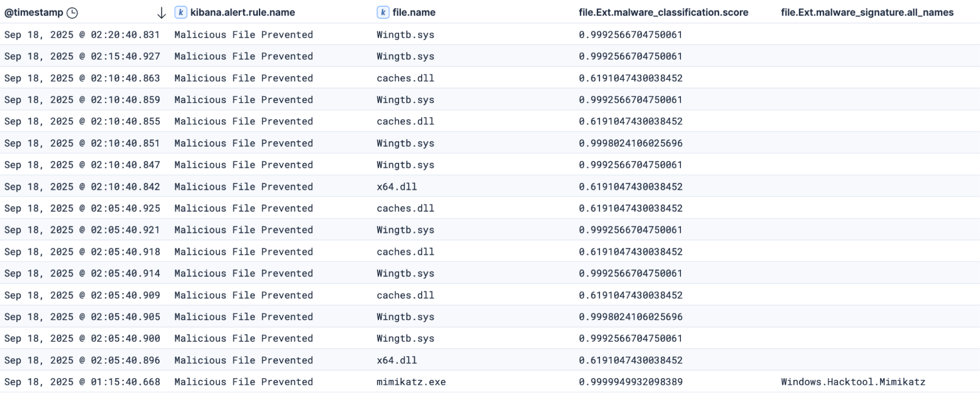Select caches.dll in the 02:05:40.909 row
This screenshot has width=980, height=393.
tap(405, 295)
